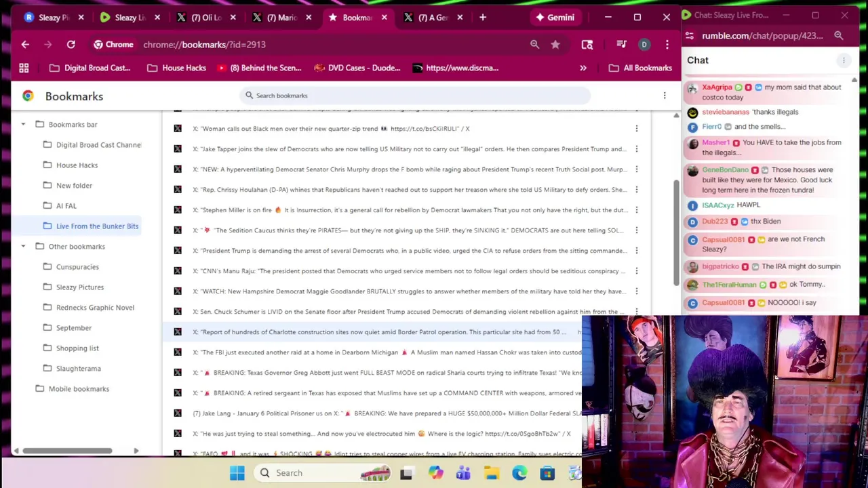The image size is (868, 488).
Task: Open a new Chrome tab
Action: (x=483, y=18)
